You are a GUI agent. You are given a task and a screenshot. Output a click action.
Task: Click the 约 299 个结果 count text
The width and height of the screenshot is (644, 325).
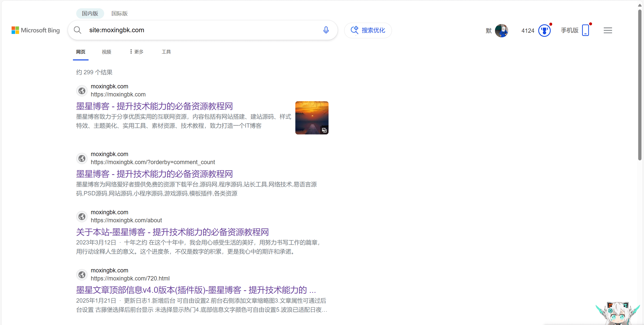[x=94, y=72]
